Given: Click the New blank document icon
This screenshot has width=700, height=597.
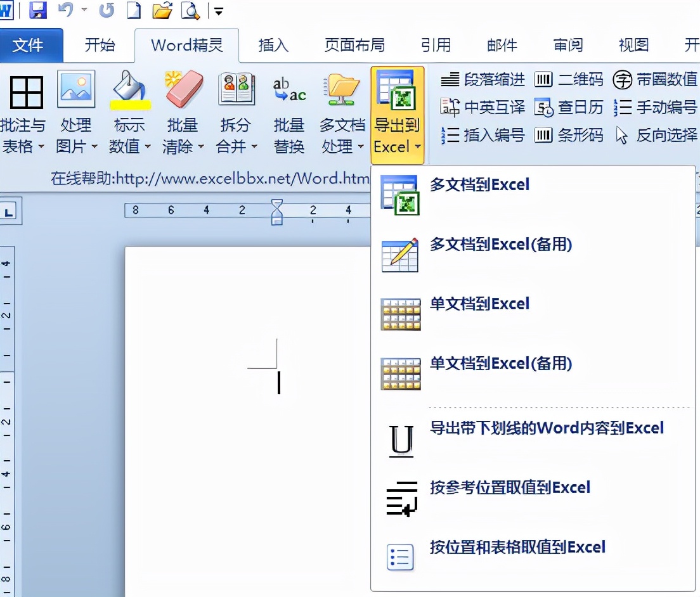Looking at the screenshot, I should [x=134, y=10].
